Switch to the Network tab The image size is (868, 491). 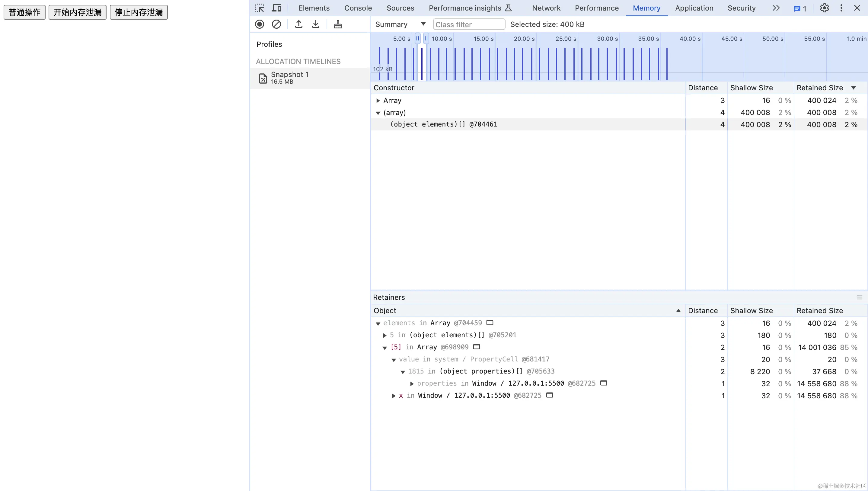[546, 8]
